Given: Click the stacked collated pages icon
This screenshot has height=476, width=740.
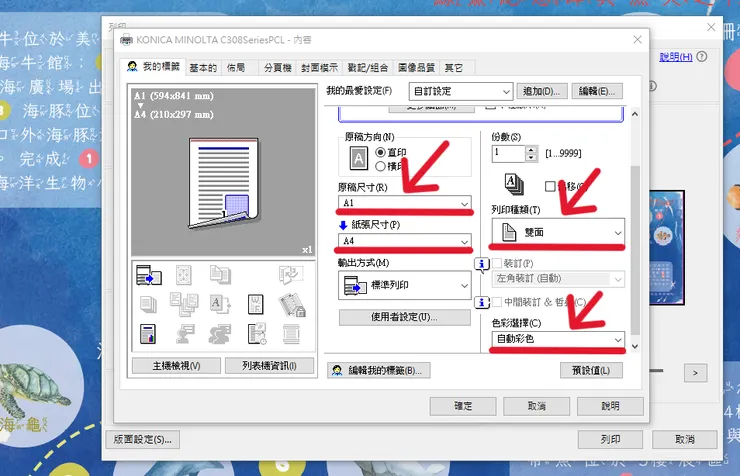Looking at the screenshot, I should (149, 304).
